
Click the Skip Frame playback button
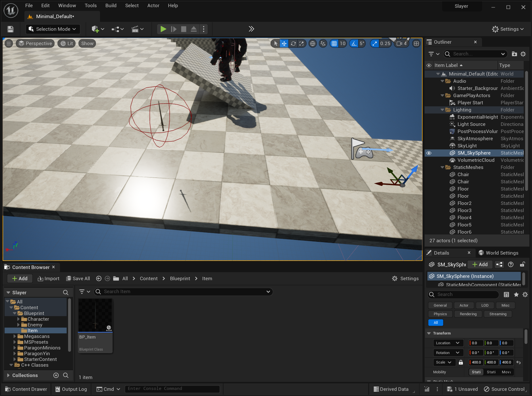[x=174, y=29]
